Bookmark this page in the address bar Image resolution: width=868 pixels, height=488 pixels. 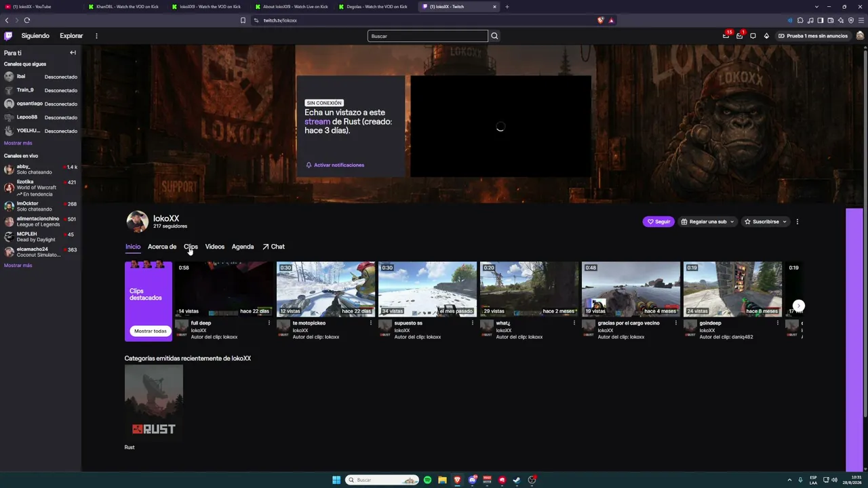pos(243,20)
